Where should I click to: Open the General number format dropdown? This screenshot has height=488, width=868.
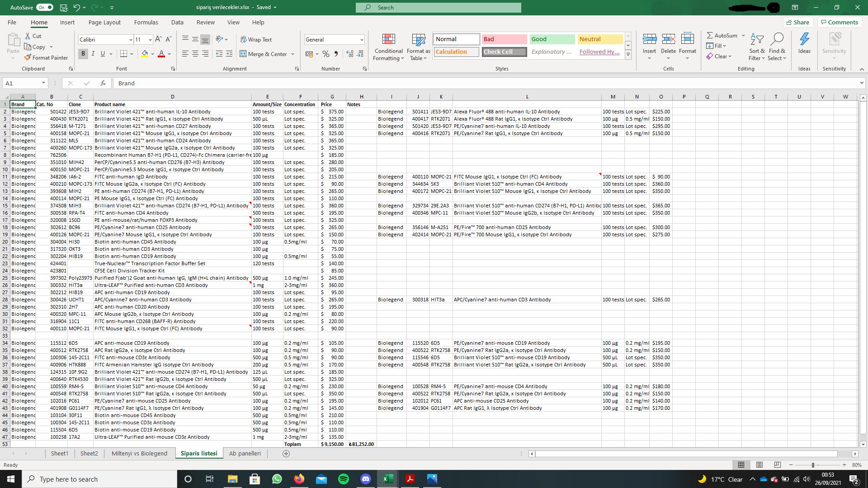[x=362, y=40]
